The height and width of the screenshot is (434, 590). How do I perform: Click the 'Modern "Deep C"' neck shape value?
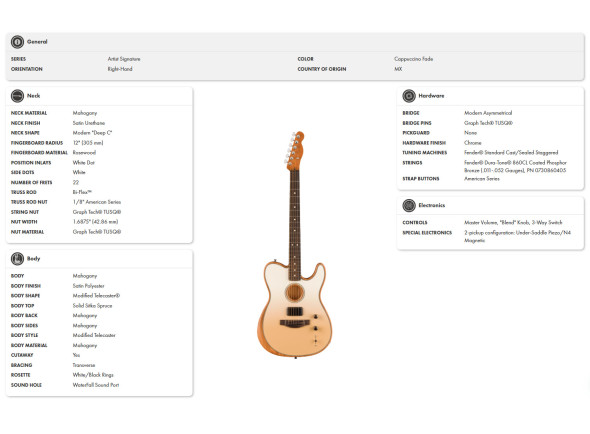coord(93,133)
